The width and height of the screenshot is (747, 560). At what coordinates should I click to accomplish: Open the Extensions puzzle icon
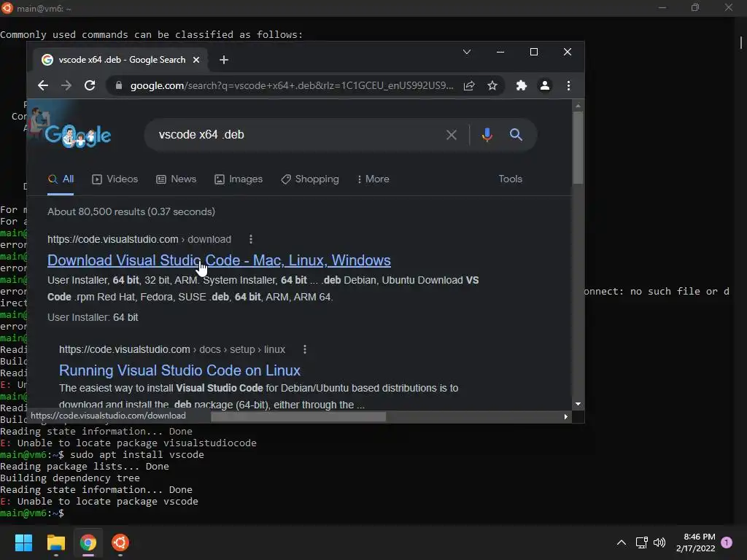pos(521,86)
